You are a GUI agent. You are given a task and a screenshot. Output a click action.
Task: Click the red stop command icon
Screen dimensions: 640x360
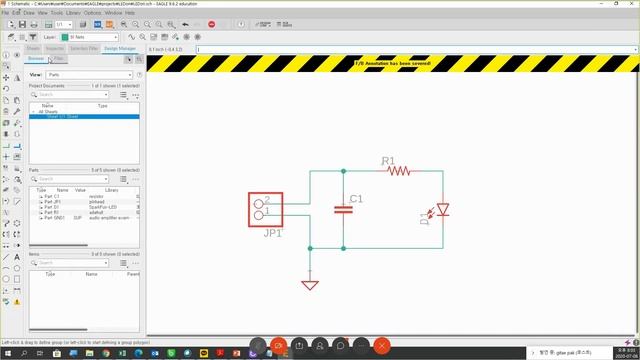click(x=211, y=24)
